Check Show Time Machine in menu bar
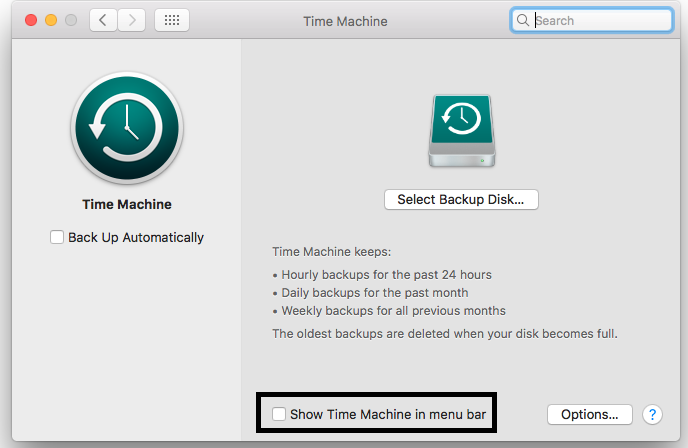 coord(279,414)
